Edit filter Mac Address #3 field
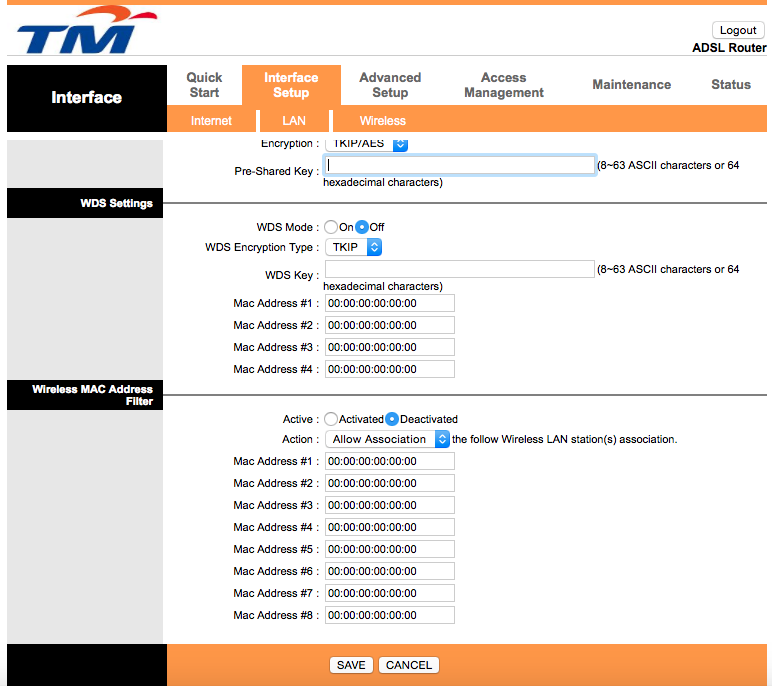 [x=389, y=505]
